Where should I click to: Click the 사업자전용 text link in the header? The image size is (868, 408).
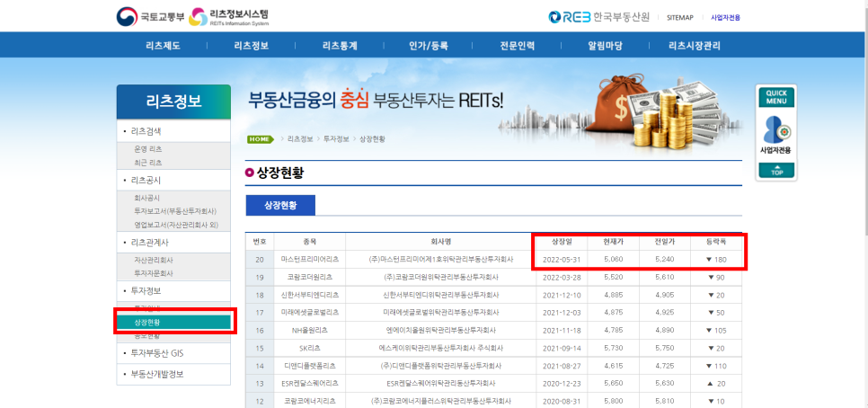tap(725, 17)
